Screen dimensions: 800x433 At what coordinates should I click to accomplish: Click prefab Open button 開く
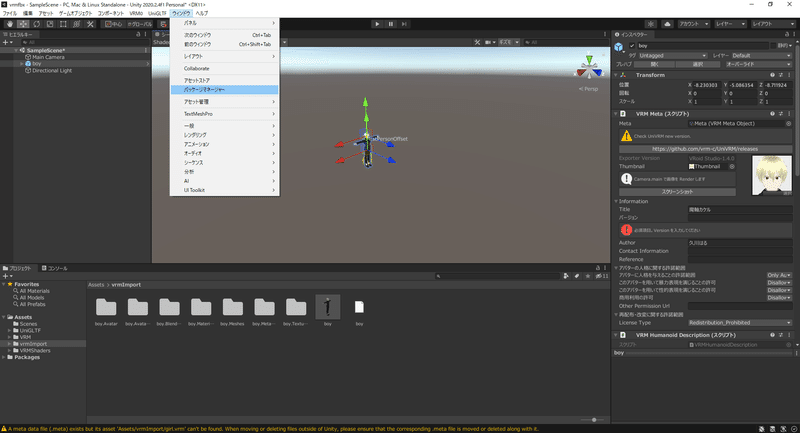655,64
